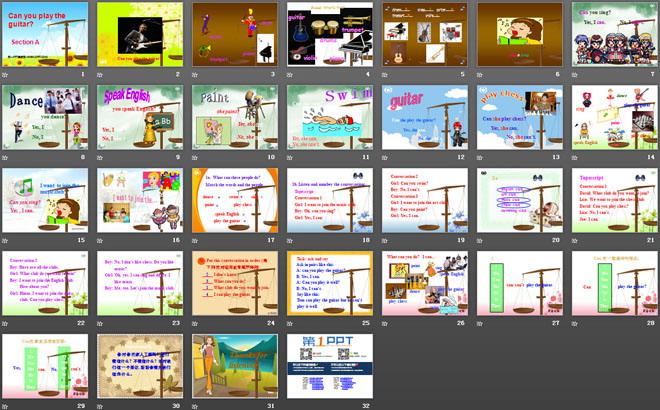Click the animation star icon under slide 3
Image resolution: width=660 pixels, height=410 pixels.
195,75
